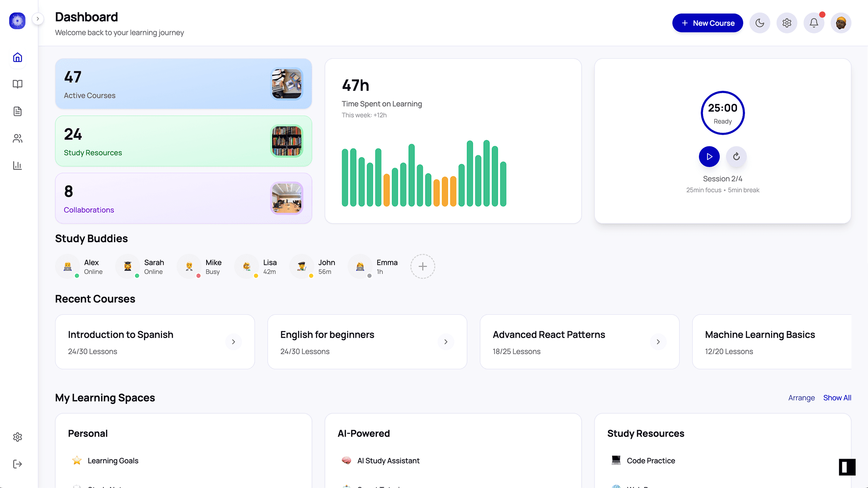
Task: Open courses book icon in sidebar
Action: pyautogui.click(x=18, y=84)
